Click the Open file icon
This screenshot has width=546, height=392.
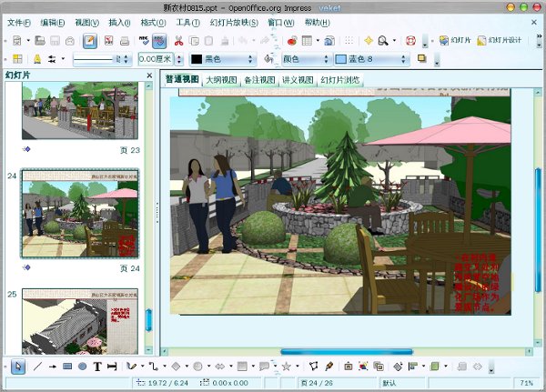click(x=40, y=41)
